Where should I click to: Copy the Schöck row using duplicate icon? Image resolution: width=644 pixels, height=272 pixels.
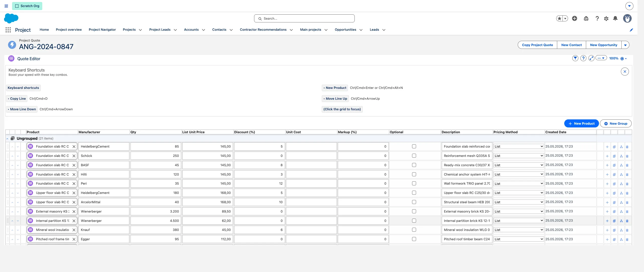(614, 156)
